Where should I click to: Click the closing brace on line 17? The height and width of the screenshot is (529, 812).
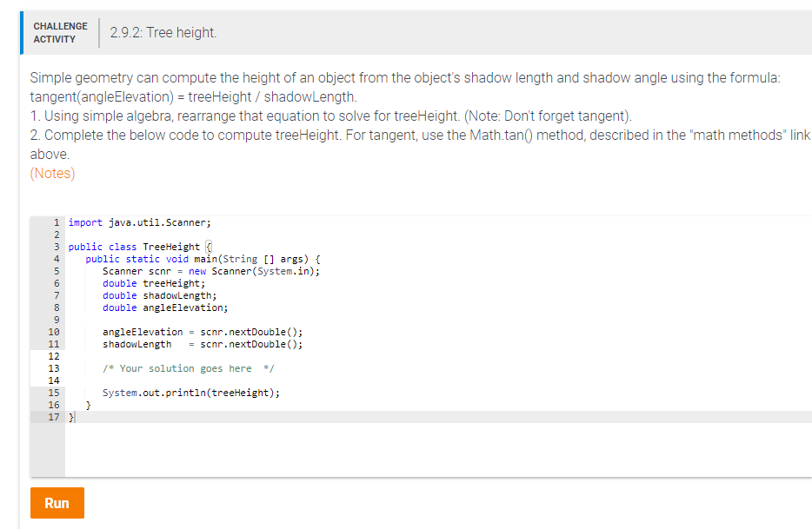[70, 416]
